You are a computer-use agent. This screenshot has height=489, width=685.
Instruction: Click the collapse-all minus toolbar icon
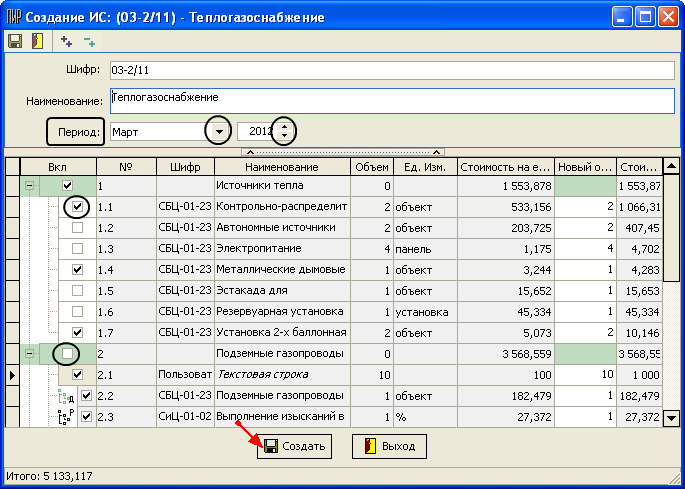coord(90,41)
